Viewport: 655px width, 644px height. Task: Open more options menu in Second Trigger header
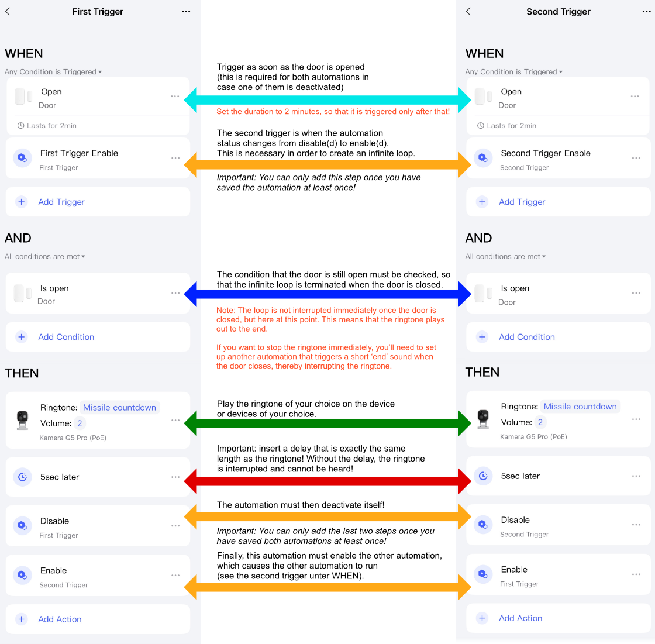[x=646, y=12]
